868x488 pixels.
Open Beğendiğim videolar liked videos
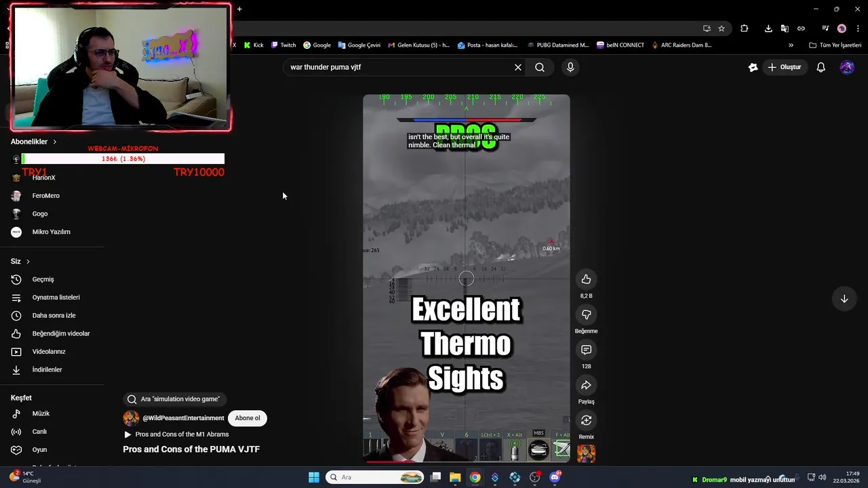tap(53, 333)
